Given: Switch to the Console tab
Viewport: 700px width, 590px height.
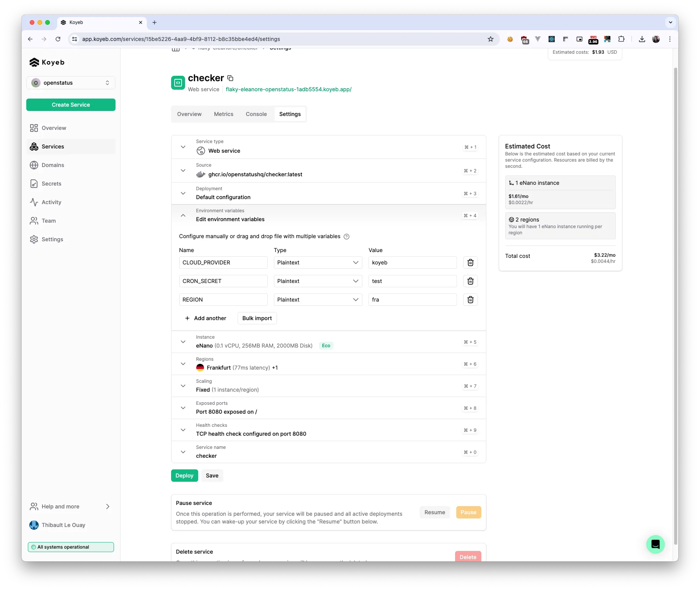Looking at the screenshot, I should pyautogui.click(x=256, y=114).
